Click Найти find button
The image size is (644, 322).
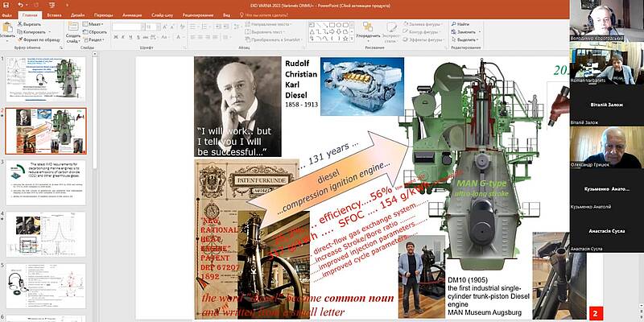click(x=460, y=24)
